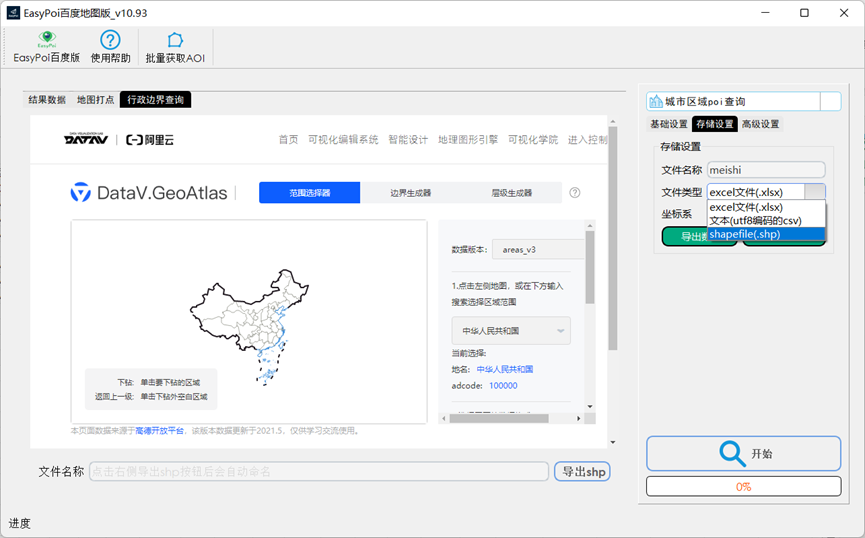Screen dimensions: 865x538
Task: Open the EasyPoi百度版 toolbar icon
Action: (46, 47)
